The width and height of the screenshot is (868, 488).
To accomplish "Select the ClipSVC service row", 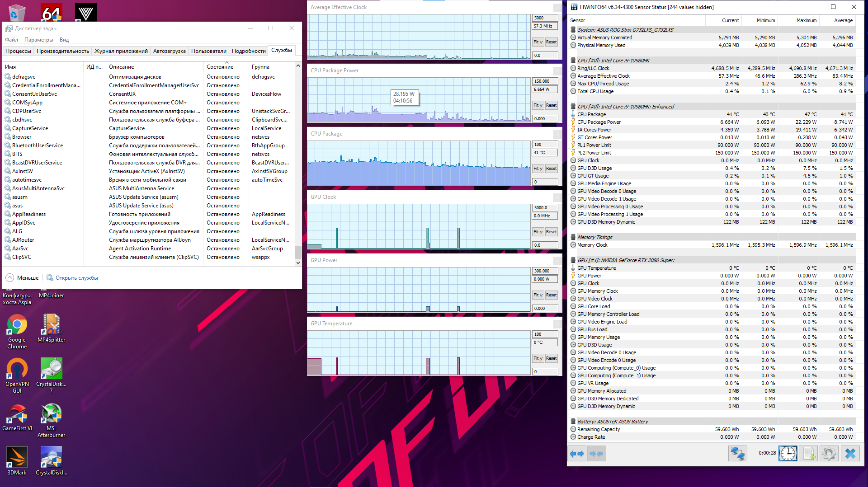I will (149, 257).
